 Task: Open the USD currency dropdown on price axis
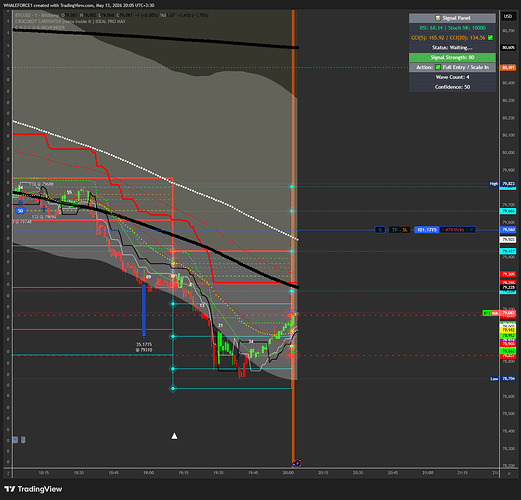[508, 16]
